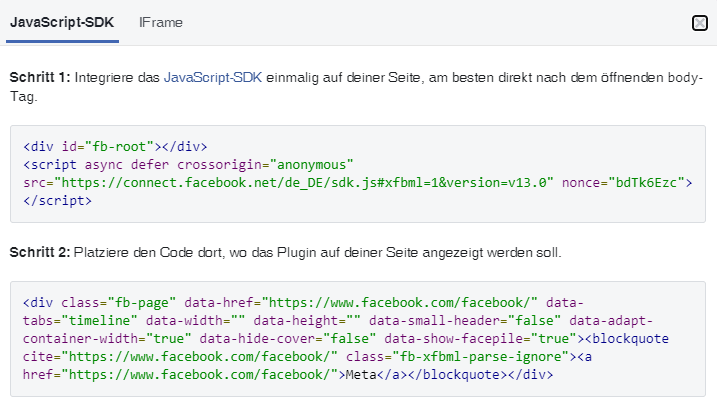Click the <div id="fb-root"></div> line
The image size is (717, 415).
click(x=115, y=147)
